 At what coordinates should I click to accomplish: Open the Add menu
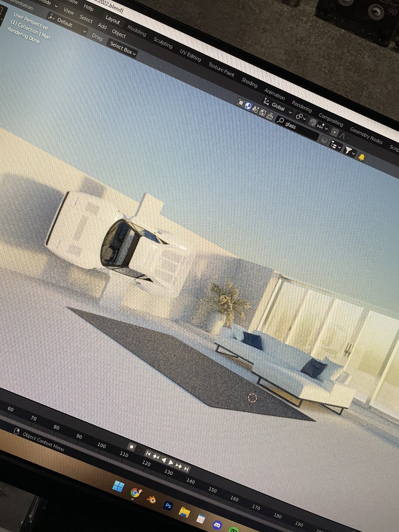tap(102, 26)
